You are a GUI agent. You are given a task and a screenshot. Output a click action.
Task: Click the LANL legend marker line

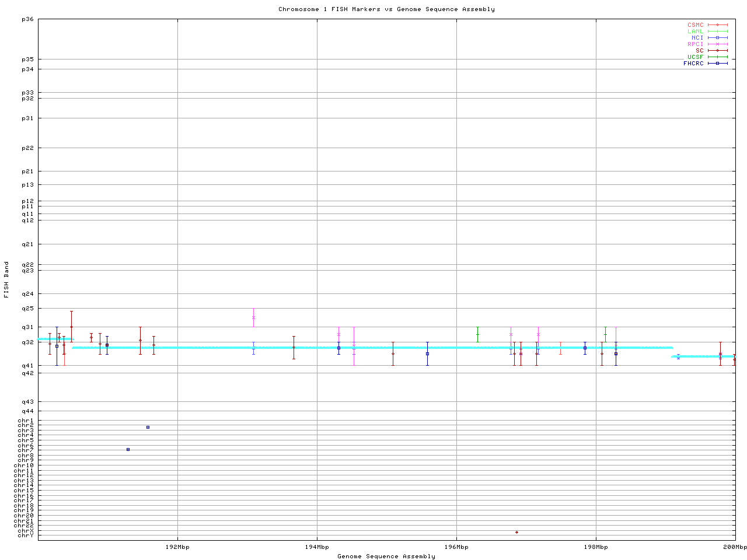coord(717,32)
